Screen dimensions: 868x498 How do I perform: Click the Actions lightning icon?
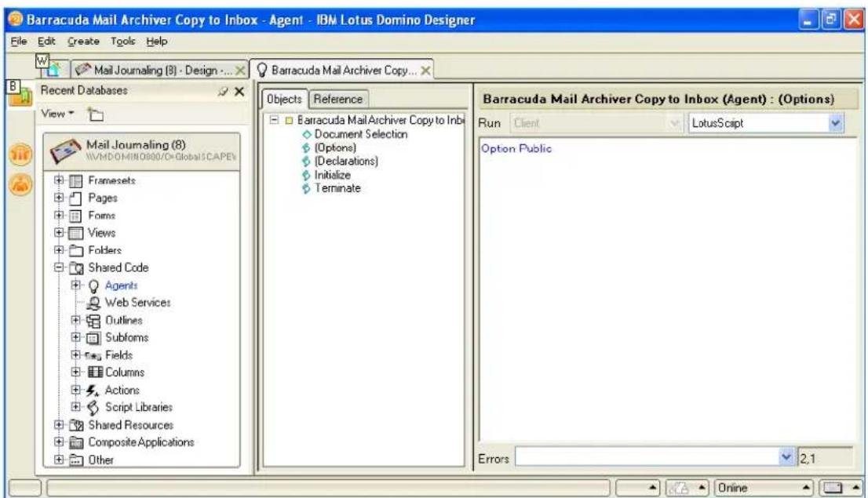point(93,391)
